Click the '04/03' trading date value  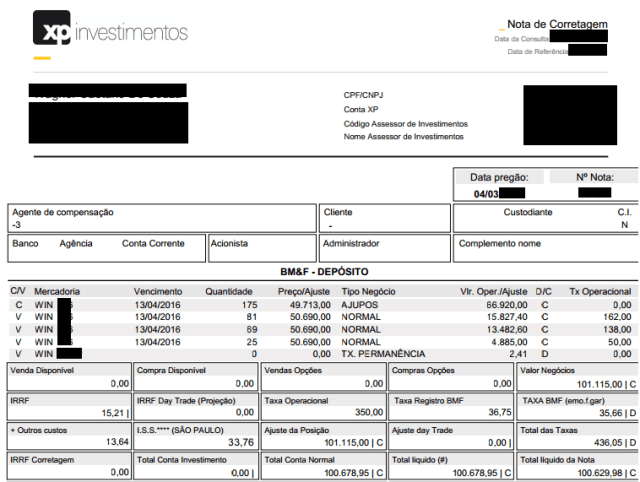(486, 194)
